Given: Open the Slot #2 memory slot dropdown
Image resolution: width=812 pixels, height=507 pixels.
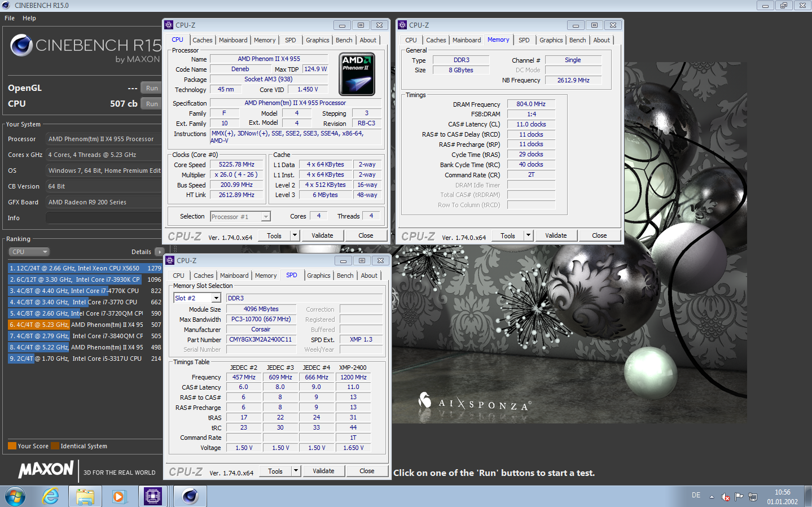Looking at the screenshot, I should [197, 298].
